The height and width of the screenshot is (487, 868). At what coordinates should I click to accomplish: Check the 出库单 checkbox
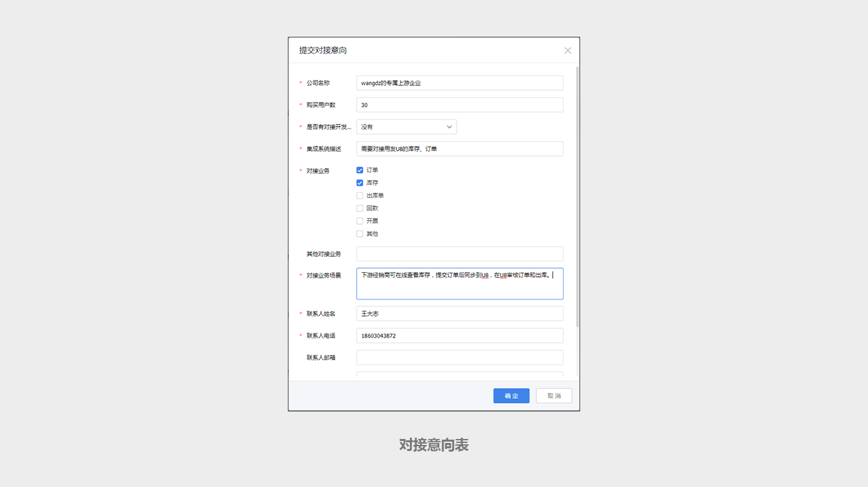pos(360,195)
